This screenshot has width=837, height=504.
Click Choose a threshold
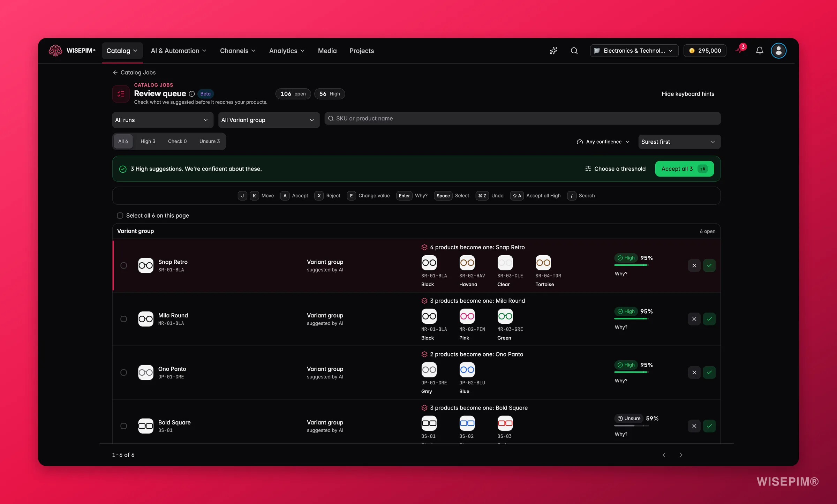(x=616, y=169)
